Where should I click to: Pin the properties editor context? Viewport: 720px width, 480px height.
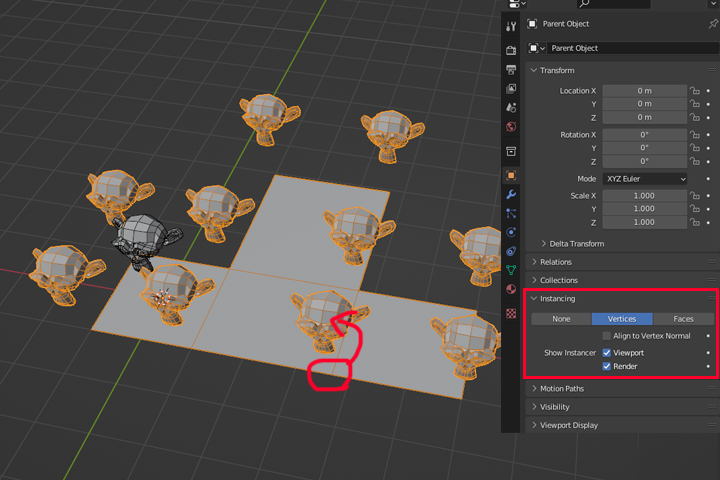tap(713, 23)
